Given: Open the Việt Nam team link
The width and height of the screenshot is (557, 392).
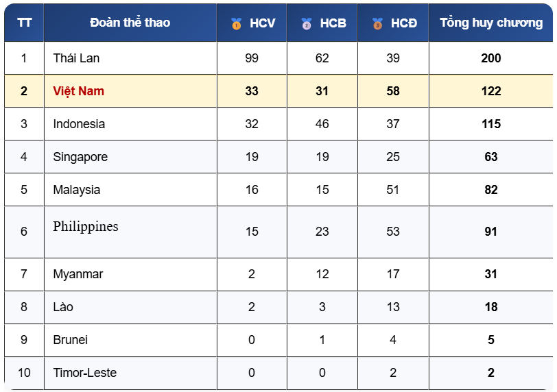Looking at the screenshot, I should pyautogui.click(x=78, y=91).
